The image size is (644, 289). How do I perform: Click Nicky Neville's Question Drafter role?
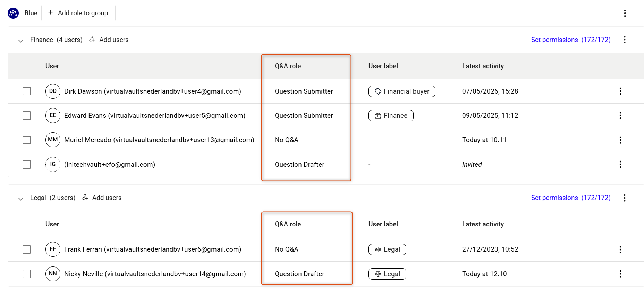point(299,274)
